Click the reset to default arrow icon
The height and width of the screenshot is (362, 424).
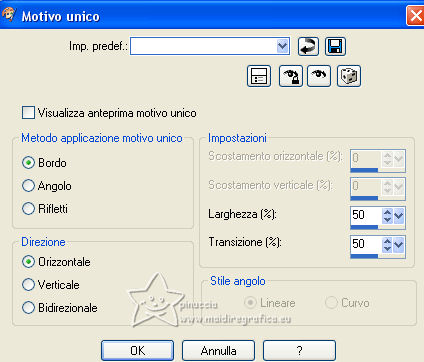tap(308, 46)
